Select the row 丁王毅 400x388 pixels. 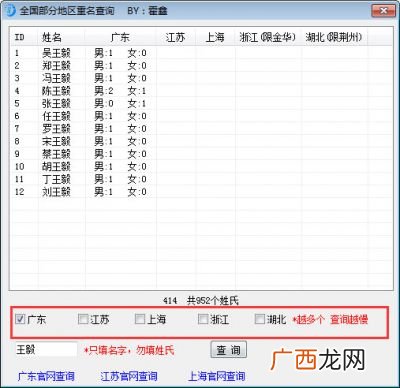click(x=202, y=179)
